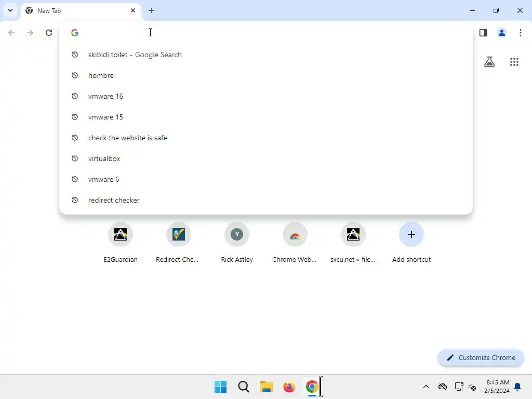Image resolution: width=532 pixels, height=399 pixels.
Task: Open the Google apps grid
Action: point(514,62)
